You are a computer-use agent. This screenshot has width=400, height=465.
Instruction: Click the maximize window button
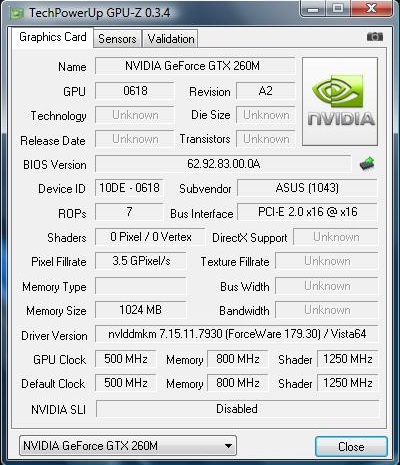[x=338, y=9]
